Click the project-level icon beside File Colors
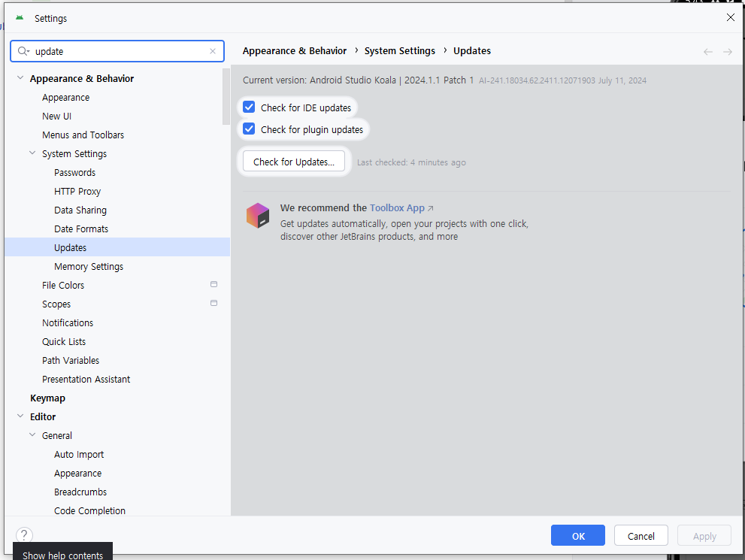Viewport: 745px width, 560px height. [214, 285]
